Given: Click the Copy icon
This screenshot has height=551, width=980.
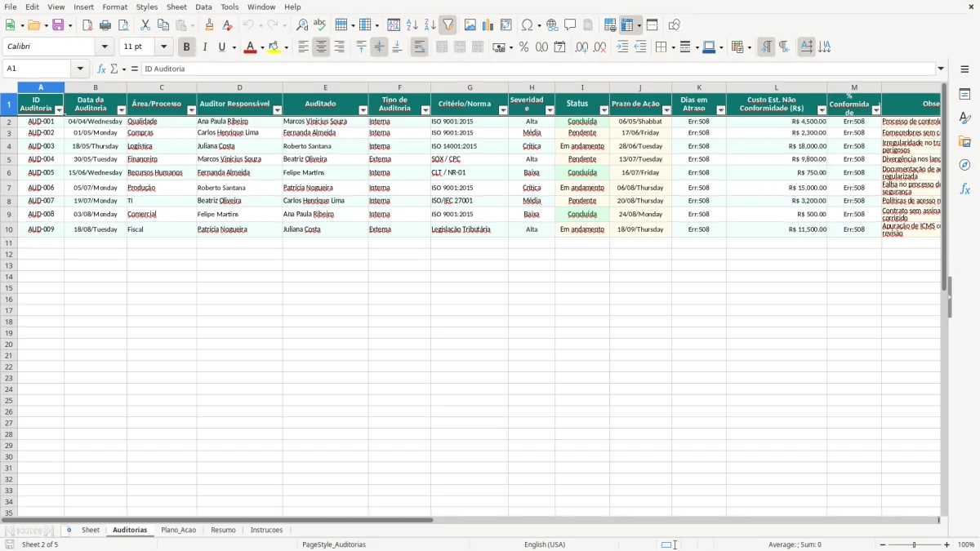Looking at the screenshot, I should coord(163,25).
